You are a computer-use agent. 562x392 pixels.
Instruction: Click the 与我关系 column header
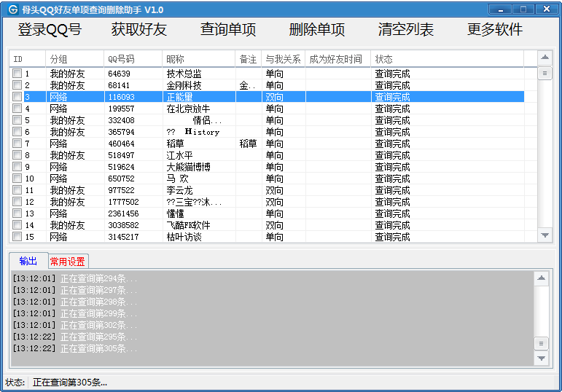(283, 59)
